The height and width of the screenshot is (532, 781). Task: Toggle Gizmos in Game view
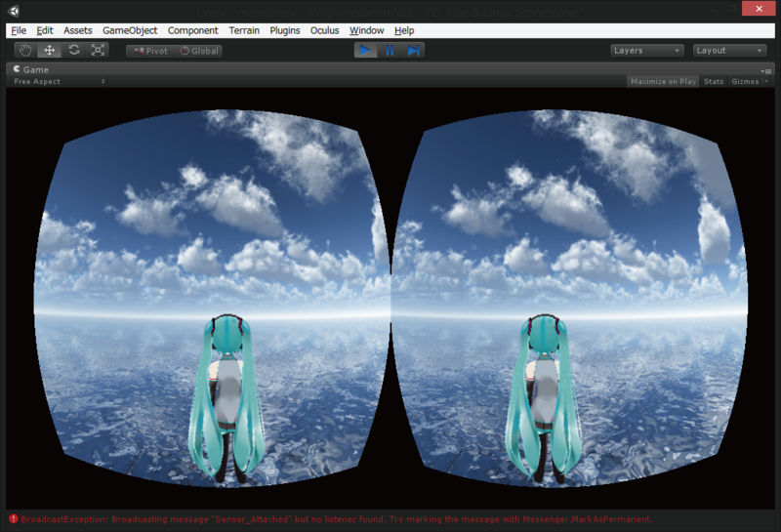pyautogui.click(x=745, y=82)
